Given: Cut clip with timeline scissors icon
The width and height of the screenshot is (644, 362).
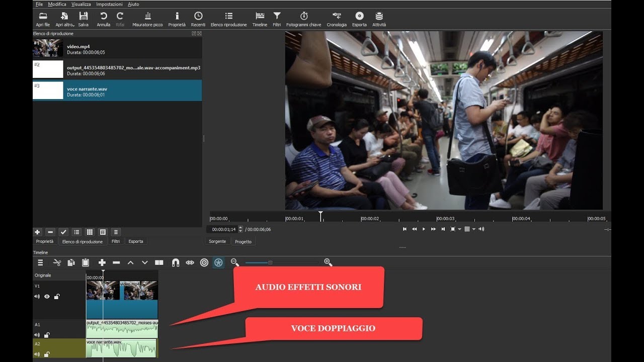Looking at the screenshot, I should coord(57,262).
